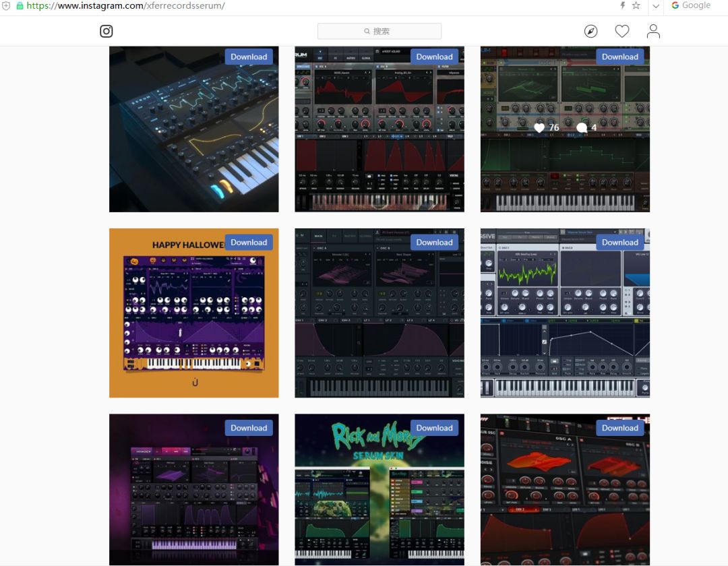Click the Google search engine box

click(x=691, y=5)
